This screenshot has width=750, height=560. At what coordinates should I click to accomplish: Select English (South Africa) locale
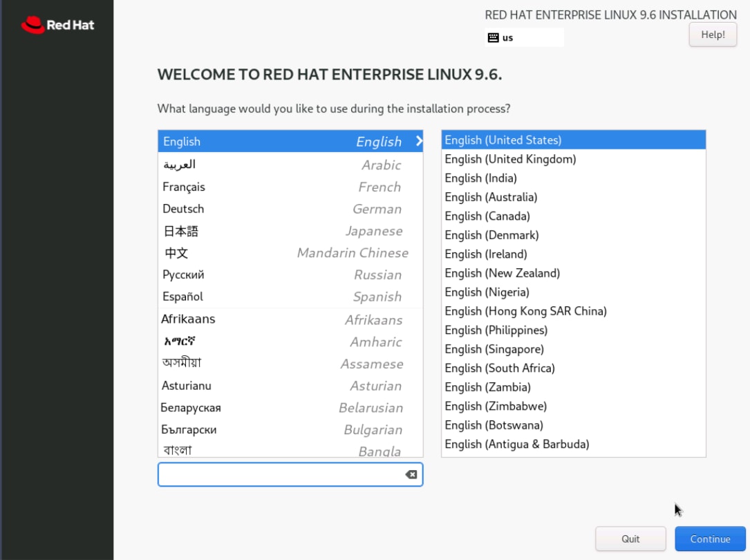click(x=574, y=368)
